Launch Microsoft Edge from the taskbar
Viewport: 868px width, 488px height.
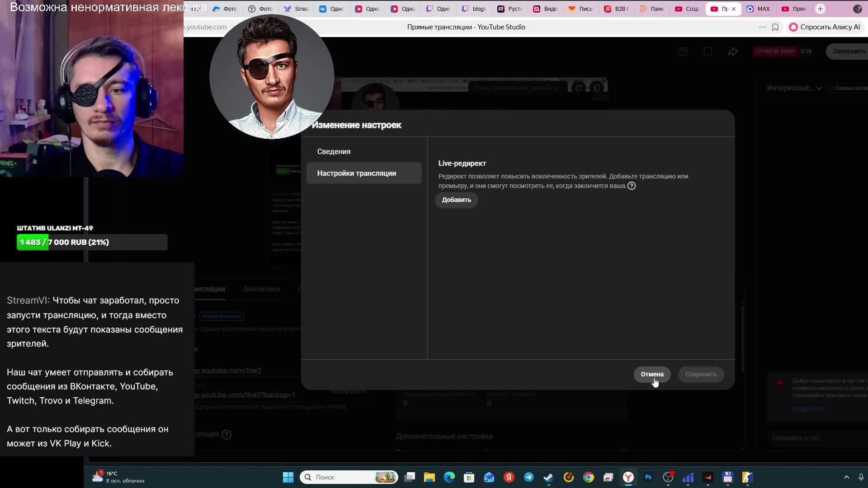449,477
